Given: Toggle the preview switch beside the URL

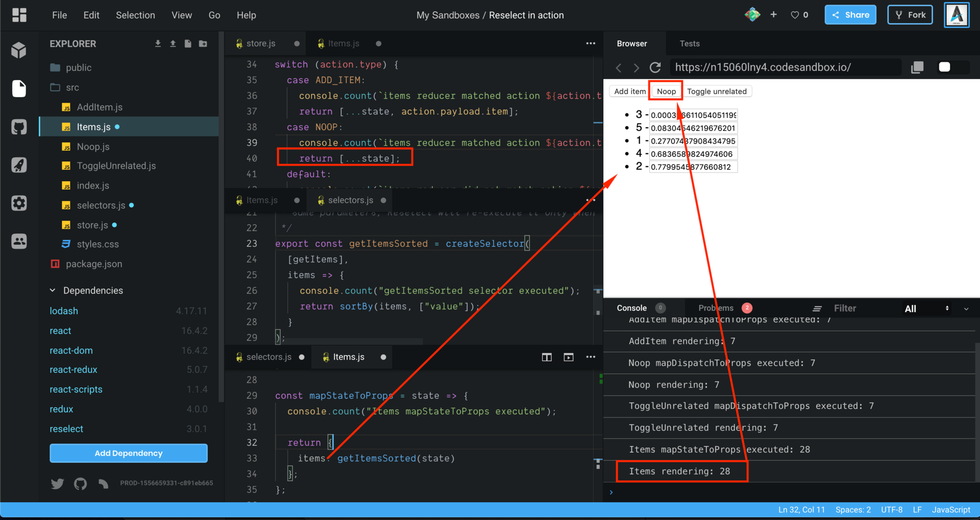Looking at the screenshot, I should point(952,67).
